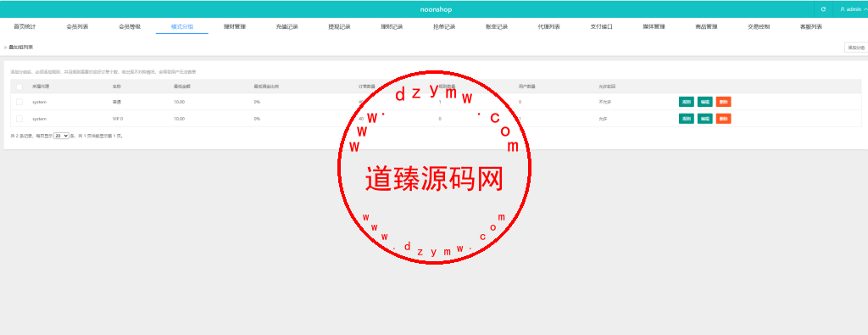Click 规则 button in the VIP 0 row
The height and width of the screenshot is (335, 868).
[687, 119]
